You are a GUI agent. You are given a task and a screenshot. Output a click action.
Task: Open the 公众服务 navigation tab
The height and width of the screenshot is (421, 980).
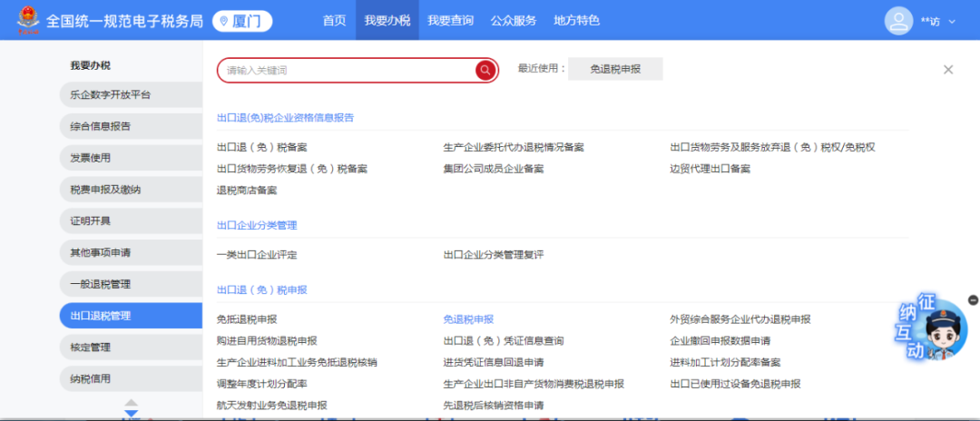tap(513, 21)
